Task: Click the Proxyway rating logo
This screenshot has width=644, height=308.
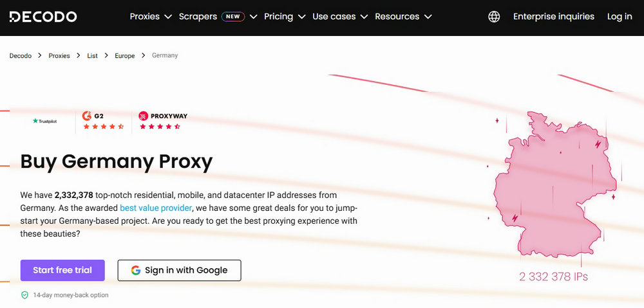Action: point(163,116)
